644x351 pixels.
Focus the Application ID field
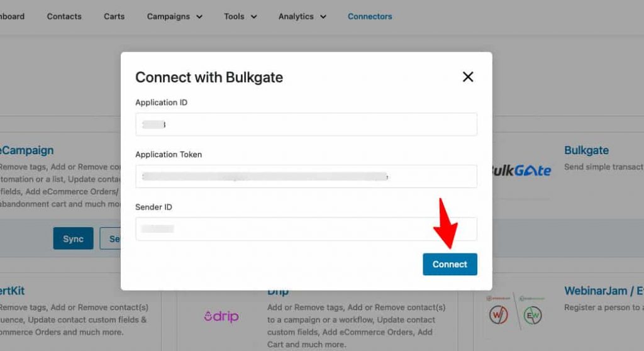point(306,125)
